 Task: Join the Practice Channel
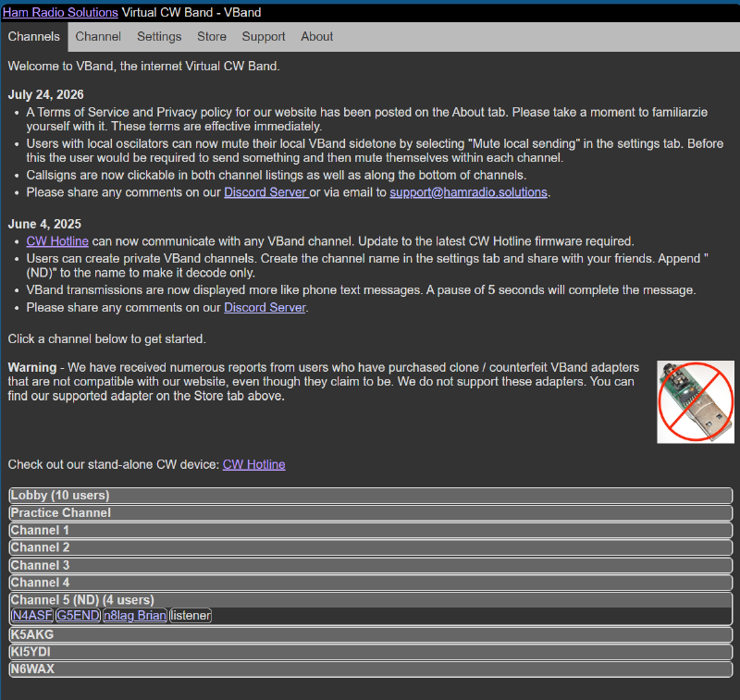coord(371,512)
